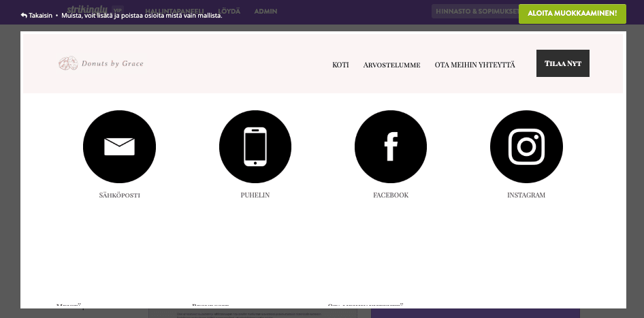Click the phone circle icon

(255, 146)
